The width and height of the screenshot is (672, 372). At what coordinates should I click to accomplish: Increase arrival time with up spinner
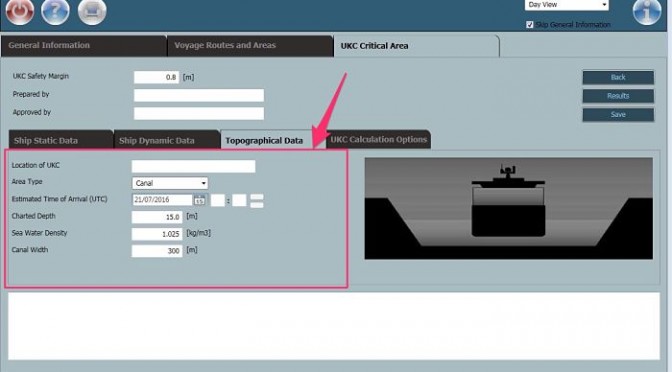pyautogui.click(x=257, y=197)
